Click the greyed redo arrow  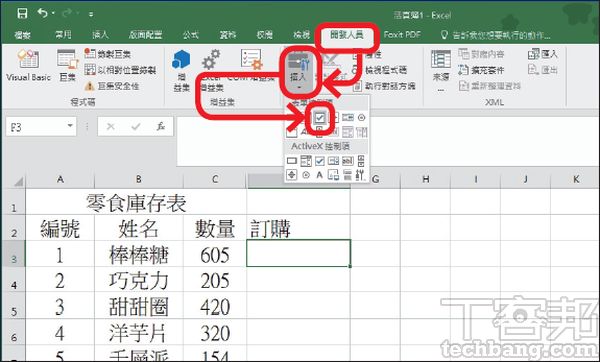tap(67, 14)
